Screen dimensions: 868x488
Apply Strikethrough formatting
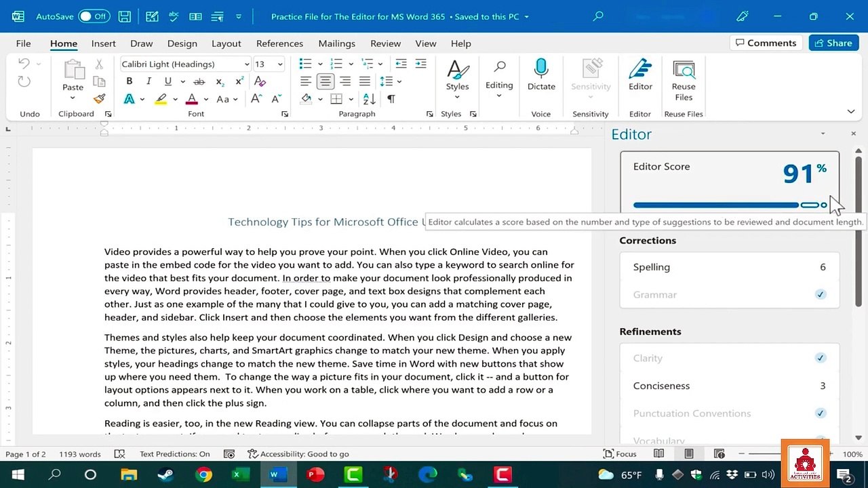click(199, 81)
